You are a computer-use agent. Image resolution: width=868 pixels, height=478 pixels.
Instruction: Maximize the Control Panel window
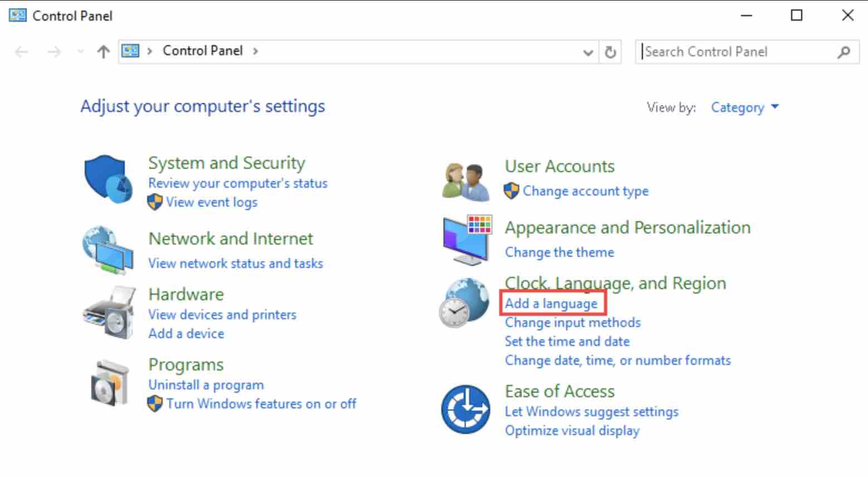pos(797,15)
